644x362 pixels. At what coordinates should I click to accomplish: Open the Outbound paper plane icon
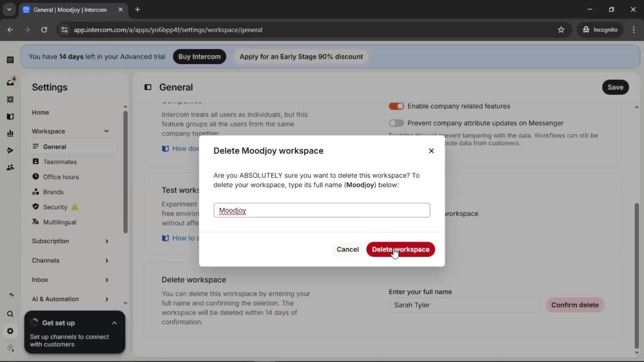click(10, 150)
